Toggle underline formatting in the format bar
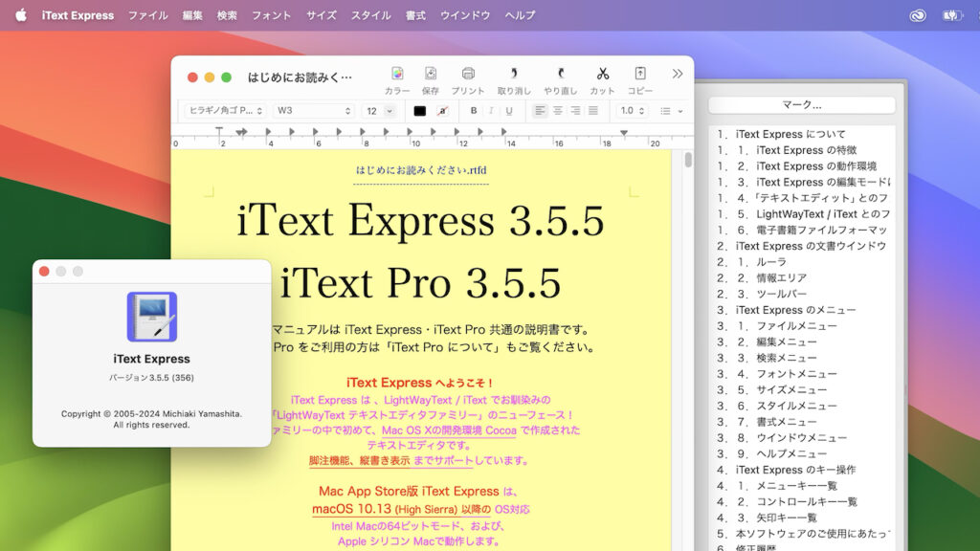Image resolution: width=980 pixels, height=551 pixels. click(509, 111)
